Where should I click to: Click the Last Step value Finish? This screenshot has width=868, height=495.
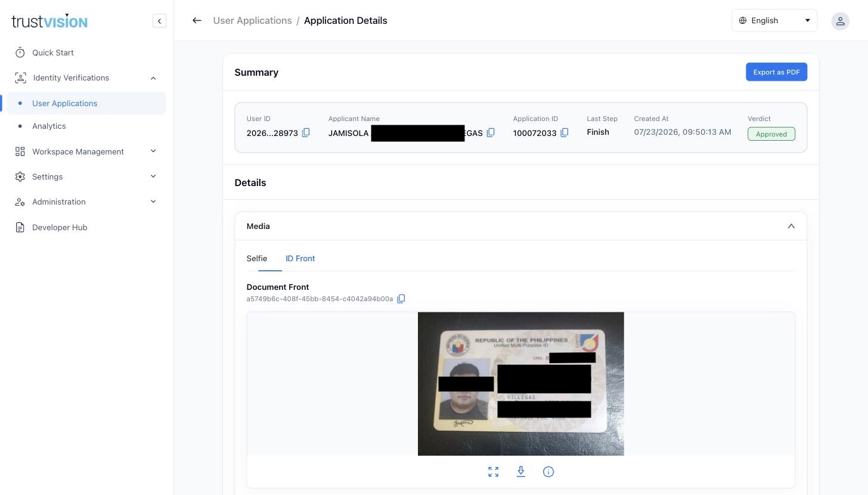[x=598, y=132]
